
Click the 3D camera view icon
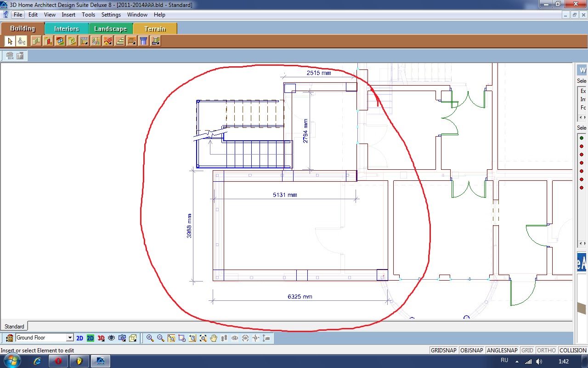pyautogui.click(x=122, y=338)
